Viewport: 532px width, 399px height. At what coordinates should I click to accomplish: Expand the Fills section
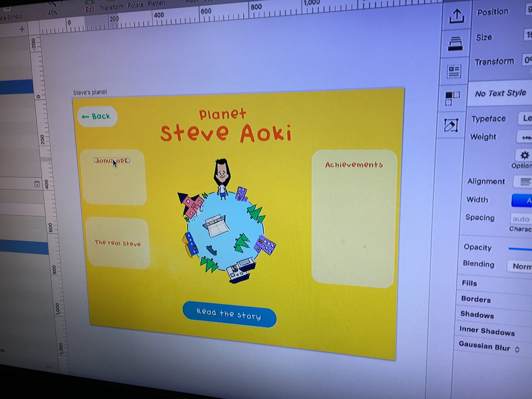pyautogui.click(x=469, y=283)
